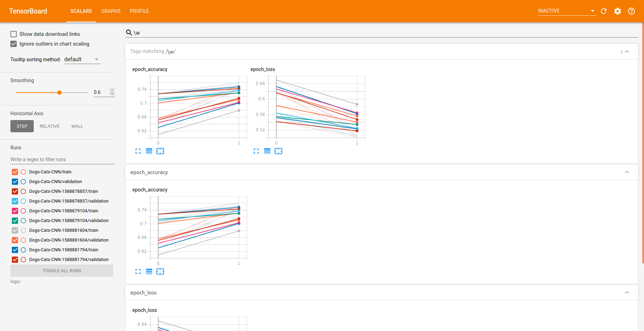The image size is (644, 331).
Task: Uncheck the Dogs-Cats-CNN/validation run checkbox
Action: (x=15, y=182)
